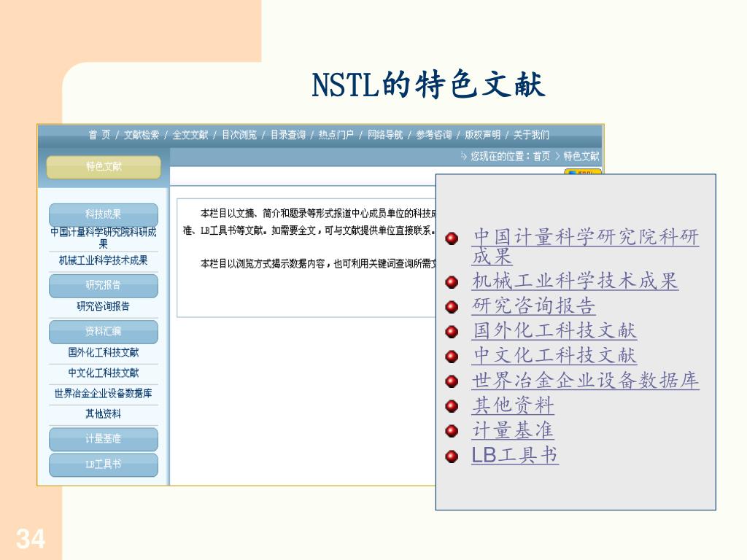
Task: Click the LB工具书 sidebar button
Action: point(104,464)
